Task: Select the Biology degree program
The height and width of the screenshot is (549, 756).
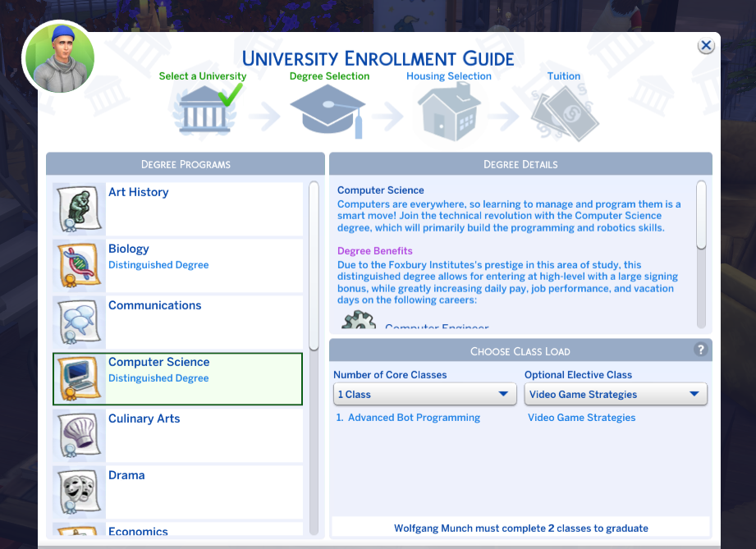Action: [x=177, y=266]
